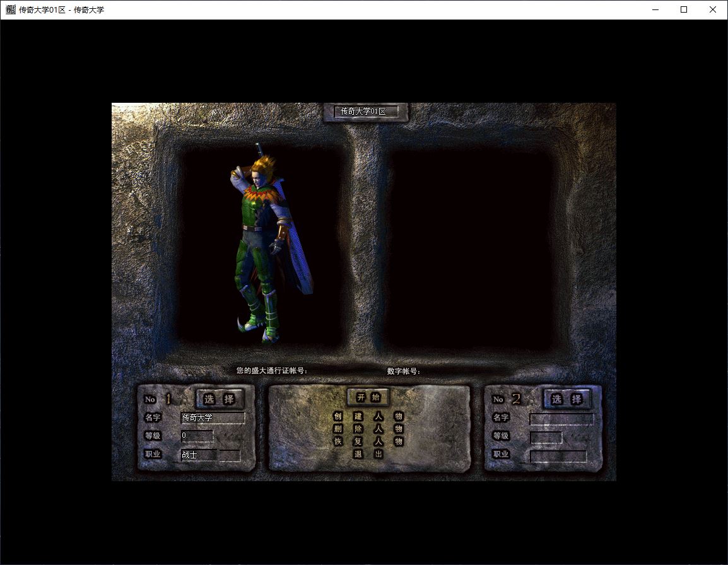Screen dimensions: 728x565
Task: Click the game icon in title bar
Action: coord(10,9)
